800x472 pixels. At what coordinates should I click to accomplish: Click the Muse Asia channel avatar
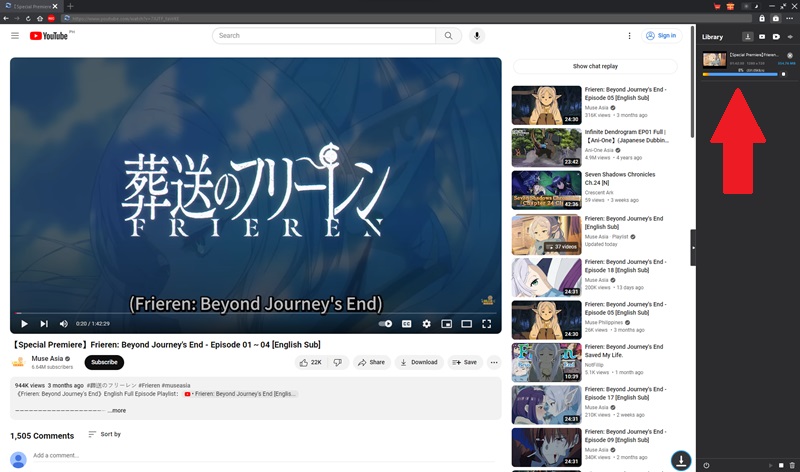18,362
